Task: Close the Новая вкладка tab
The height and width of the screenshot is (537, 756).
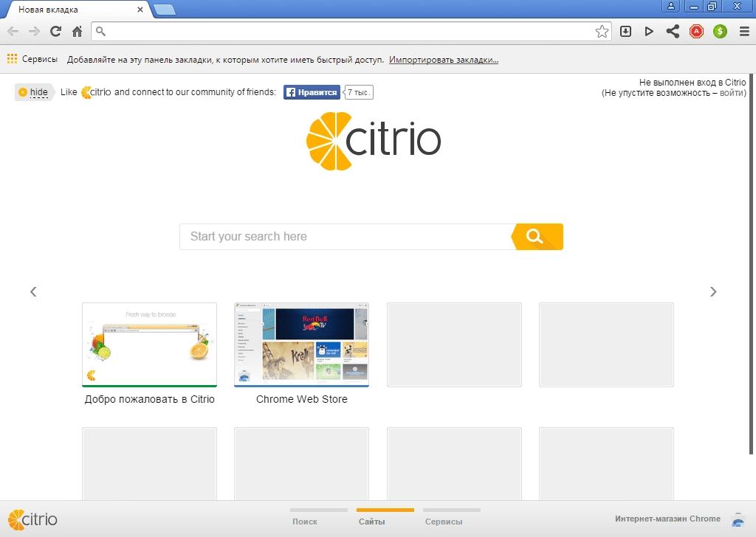Action: [140, 10]
